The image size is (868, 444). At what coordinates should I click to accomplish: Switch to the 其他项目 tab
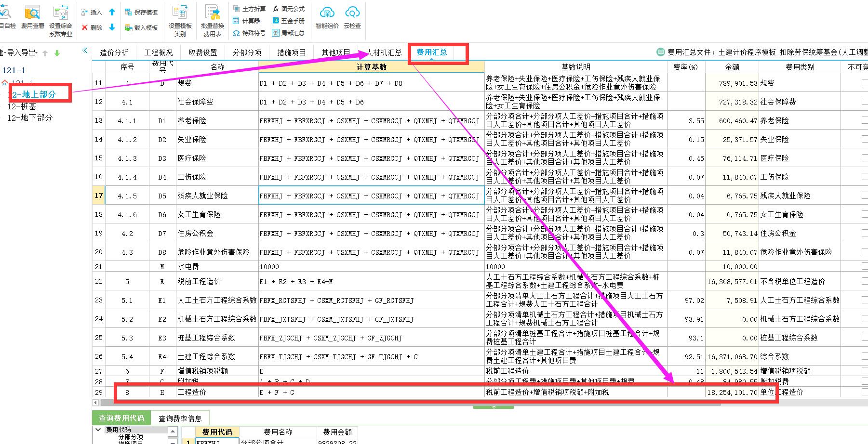pyautogui.click(x=336, y=52)
